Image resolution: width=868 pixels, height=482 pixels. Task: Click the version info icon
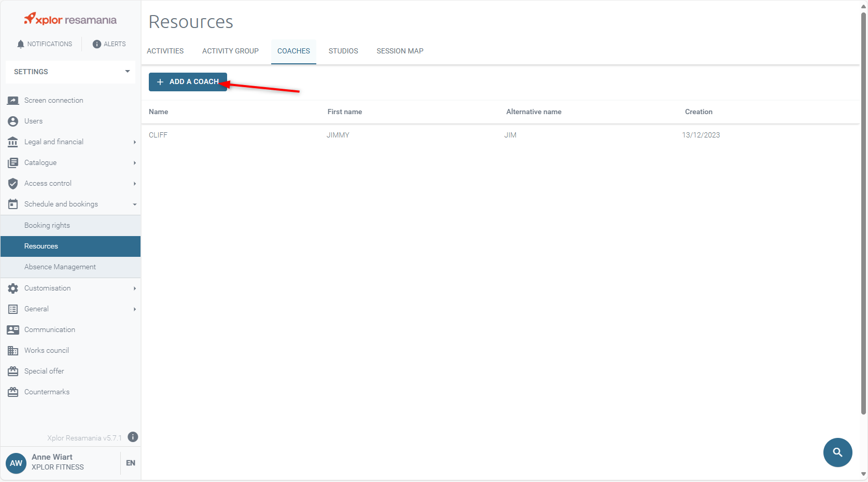point(133,437)
